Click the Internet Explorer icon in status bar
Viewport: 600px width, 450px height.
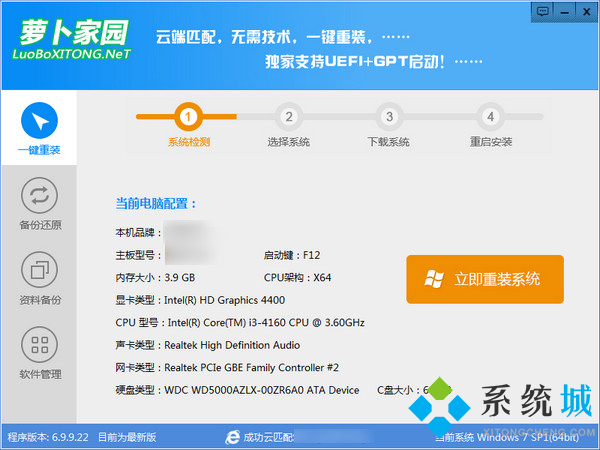coord(233,437)
